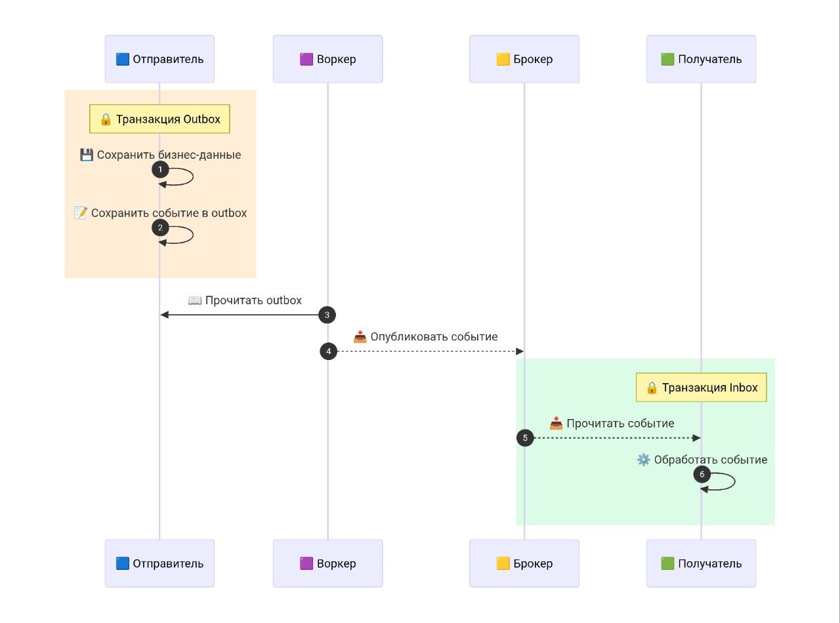Click the word Получатель in the bottom participant box

[710, 563]
